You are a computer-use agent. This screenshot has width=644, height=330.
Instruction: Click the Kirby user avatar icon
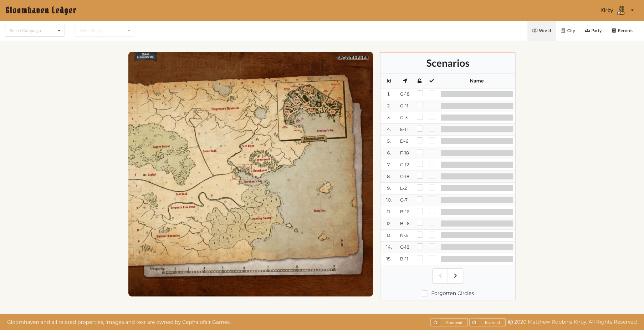[621, 10]
